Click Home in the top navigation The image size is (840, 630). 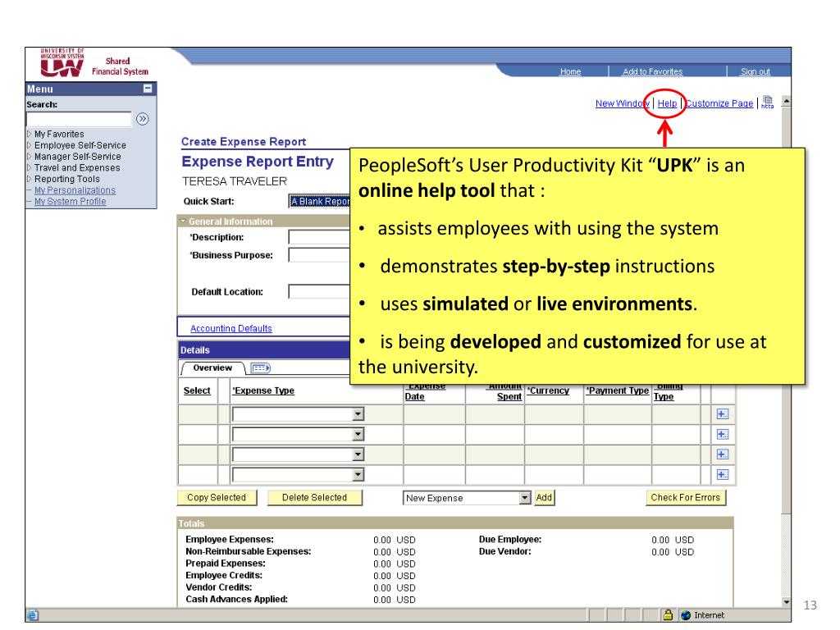point(571,72)
